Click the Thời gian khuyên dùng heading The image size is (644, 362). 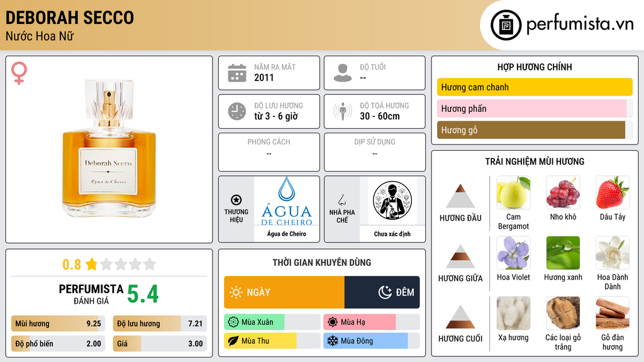tap(322, 263)
